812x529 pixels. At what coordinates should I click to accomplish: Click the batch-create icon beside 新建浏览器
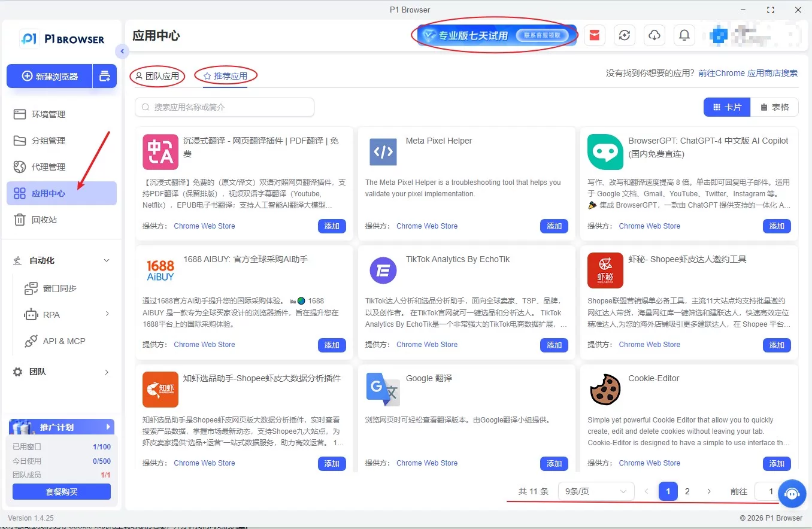[105, 76]
